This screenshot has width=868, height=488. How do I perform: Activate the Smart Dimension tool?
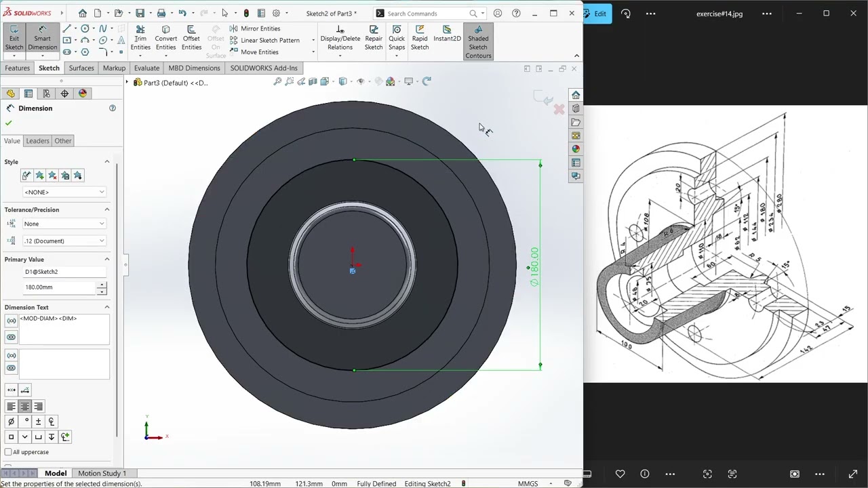click(42, 38)
